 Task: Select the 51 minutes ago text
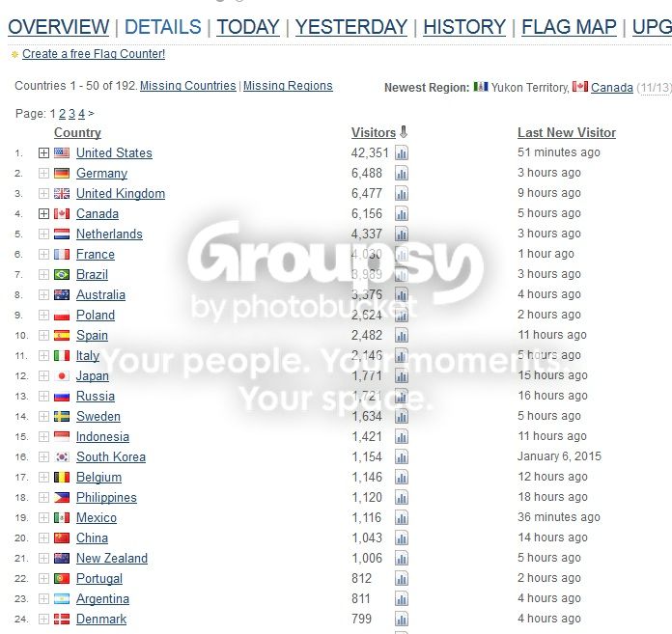pyautogui.click(x=559, y=152)
